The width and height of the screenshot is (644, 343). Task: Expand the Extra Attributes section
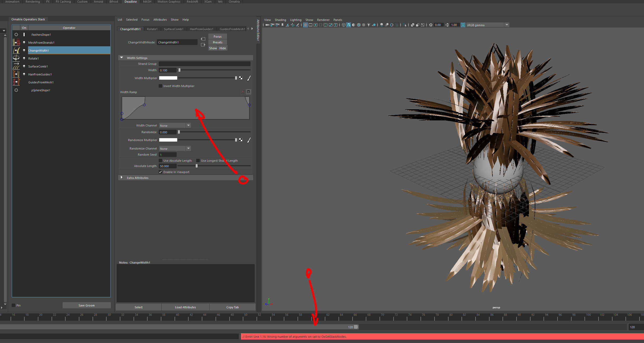click(x=122, y=178)
